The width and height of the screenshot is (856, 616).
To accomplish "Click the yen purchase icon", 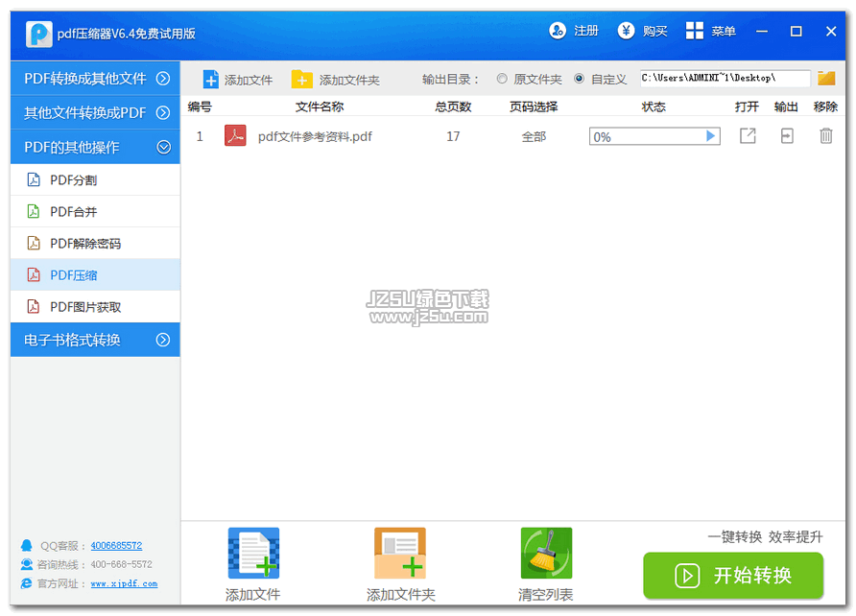I will coord(627,31).
